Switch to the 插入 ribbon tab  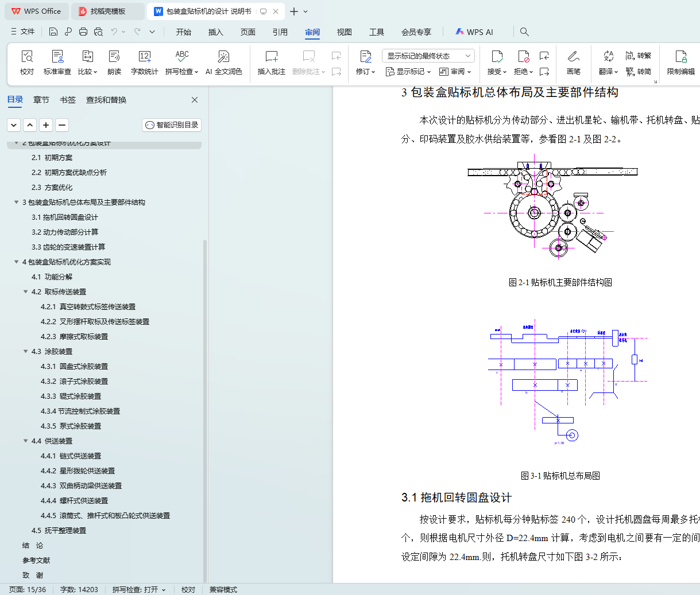tap(216, 32)
